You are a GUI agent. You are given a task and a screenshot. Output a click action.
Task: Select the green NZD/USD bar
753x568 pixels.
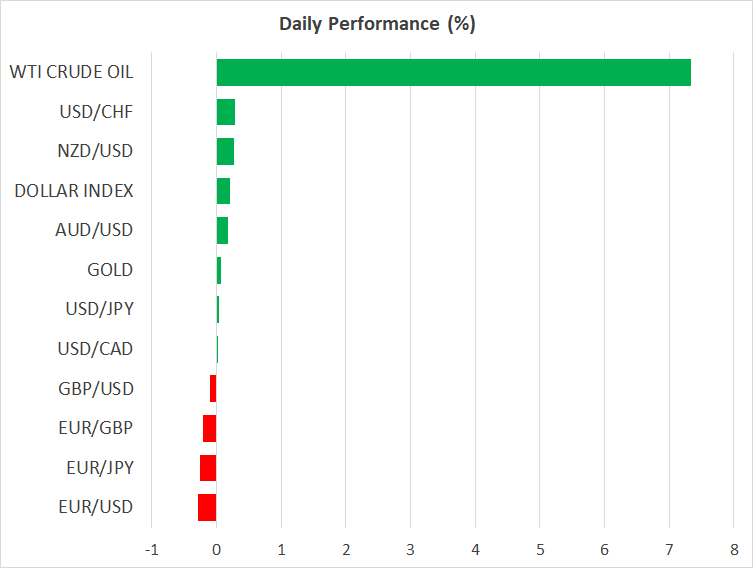click(x=225, y=151)
